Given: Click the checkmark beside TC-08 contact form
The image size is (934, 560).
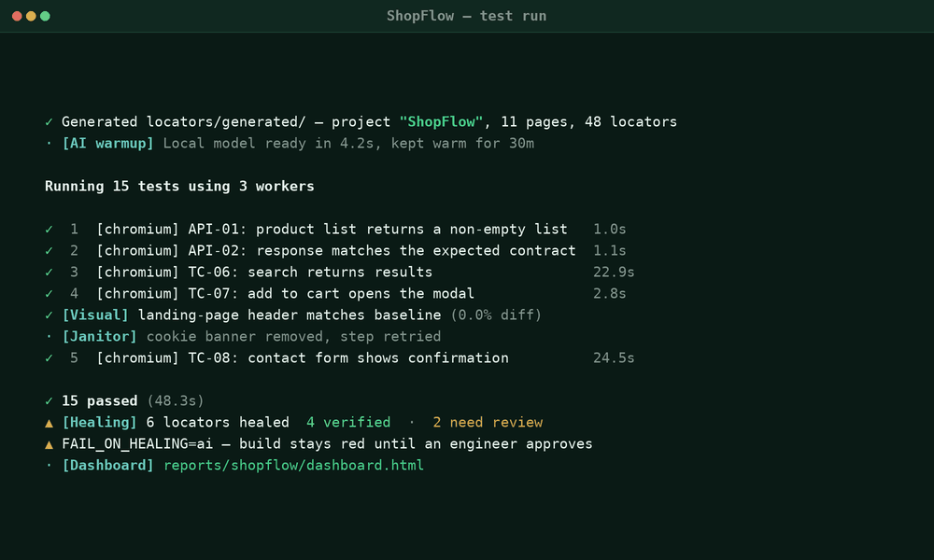Looking at the screenshot, I should (49, 357).
